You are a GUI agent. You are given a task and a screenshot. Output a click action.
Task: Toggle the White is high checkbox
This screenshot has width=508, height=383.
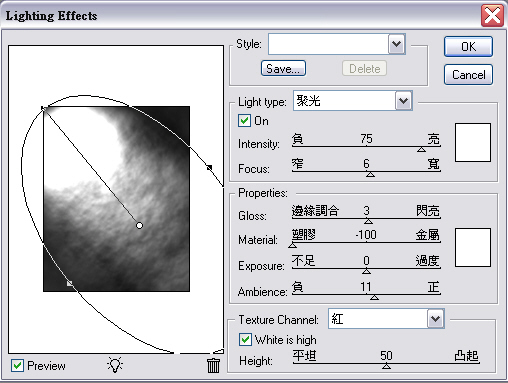tap(245, 339)
